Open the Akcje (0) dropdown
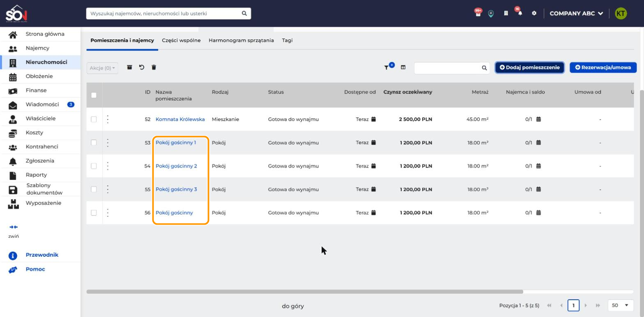Viewport: 644px width, 317px height. click(x=102, y=68)
